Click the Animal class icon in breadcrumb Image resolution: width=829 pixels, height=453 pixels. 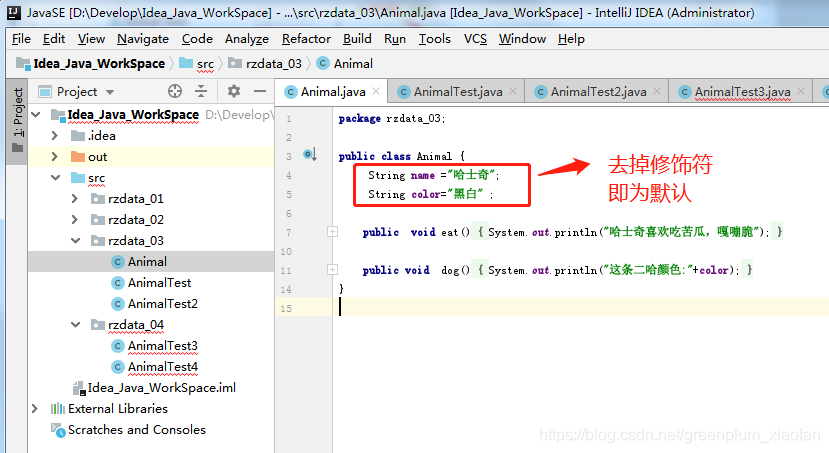pos(323,63)
